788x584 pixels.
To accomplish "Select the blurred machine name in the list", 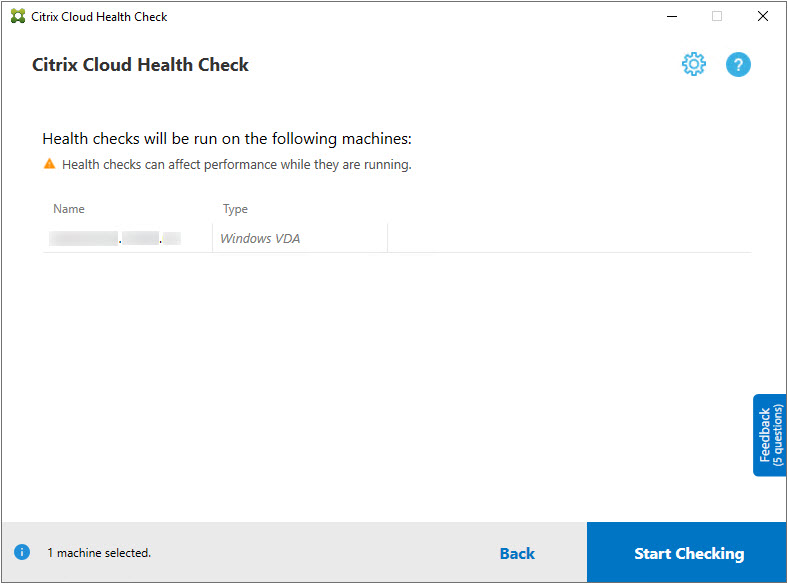I will click(116, 239).
